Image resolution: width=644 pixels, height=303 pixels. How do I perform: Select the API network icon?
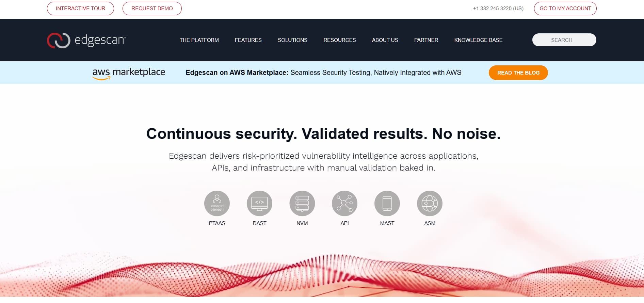coord(344,203)
